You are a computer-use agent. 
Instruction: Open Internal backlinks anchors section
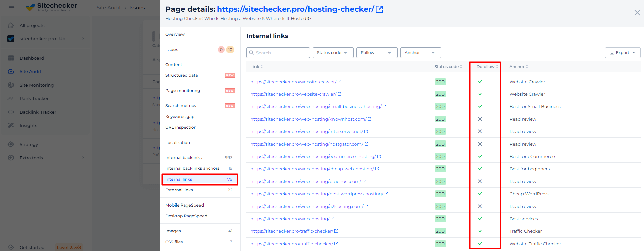(x=192, y=168)
